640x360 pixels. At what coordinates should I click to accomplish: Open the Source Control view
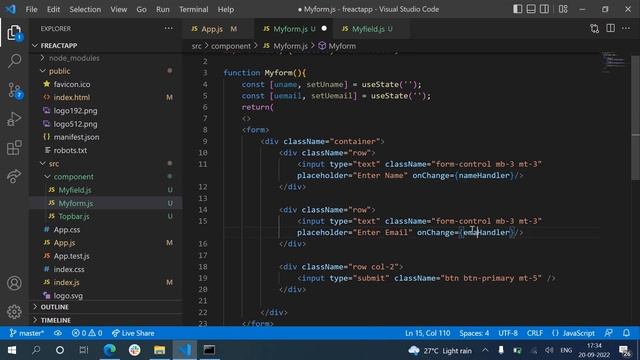tap(14, 90)
